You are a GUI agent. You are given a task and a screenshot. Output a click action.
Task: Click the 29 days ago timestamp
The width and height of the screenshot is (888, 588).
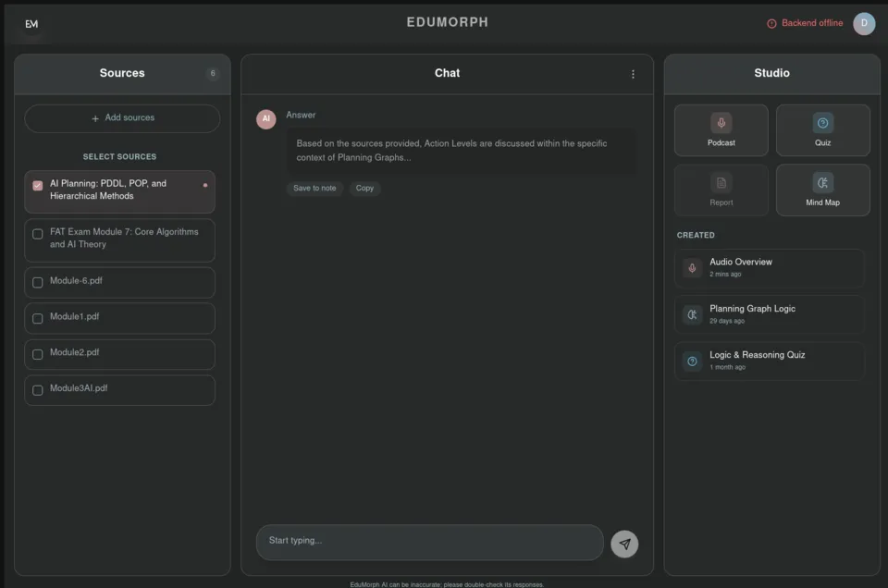point(727,321)
